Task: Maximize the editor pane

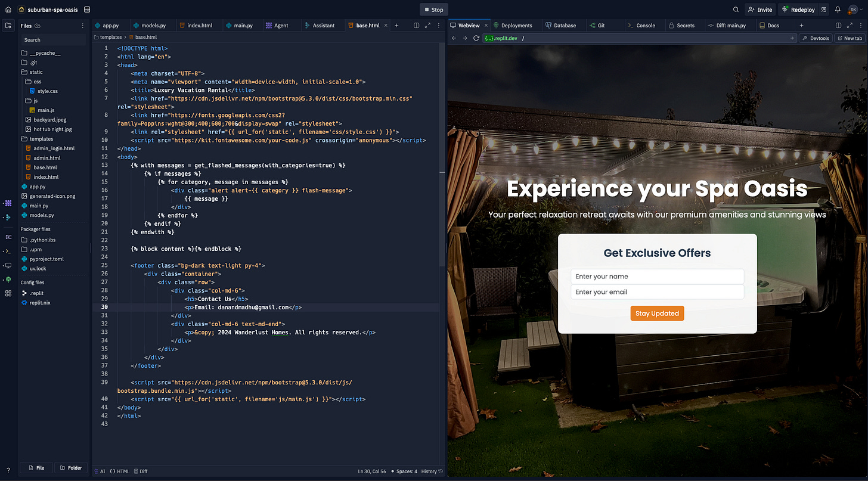Action: 427,26
